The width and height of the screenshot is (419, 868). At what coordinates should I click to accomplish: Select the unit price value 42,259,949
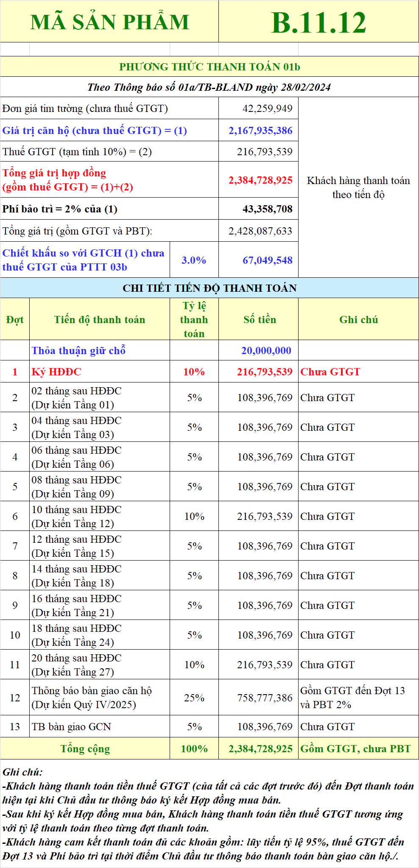coord(267,109)
